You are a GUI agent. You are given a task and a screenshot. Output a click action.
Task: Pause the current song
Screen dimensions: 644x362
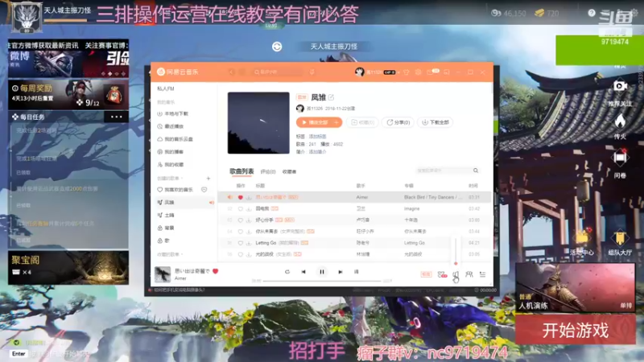click(322, 272)
